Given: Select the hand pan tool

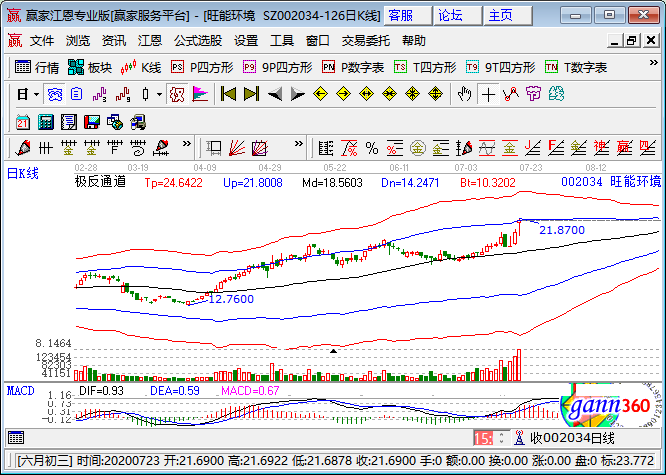Looking at the screenshot, I should 465,94.
